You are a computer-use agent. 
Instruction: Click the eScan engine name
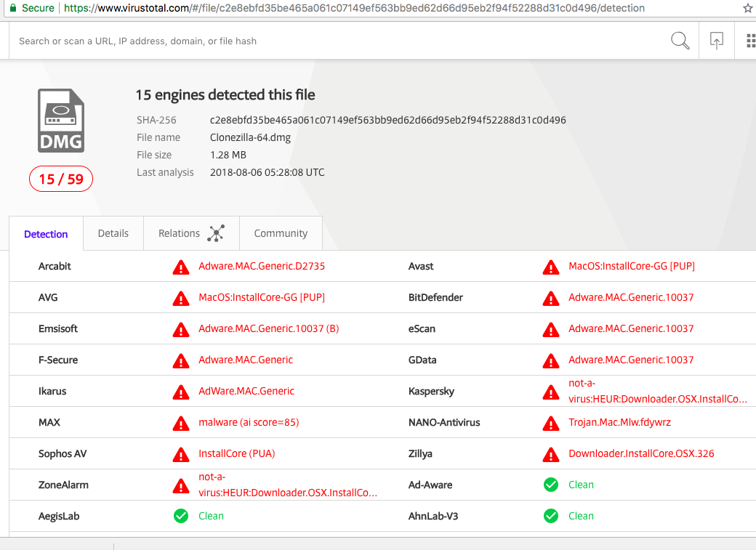422,328
